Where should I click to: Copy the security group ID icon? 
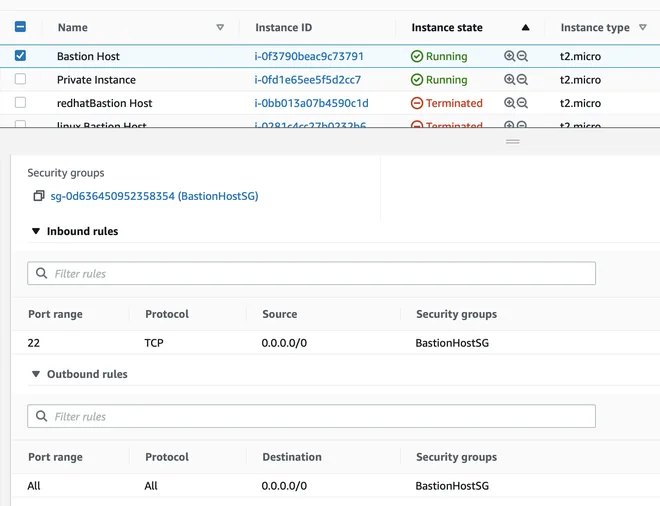pos(39,196)
